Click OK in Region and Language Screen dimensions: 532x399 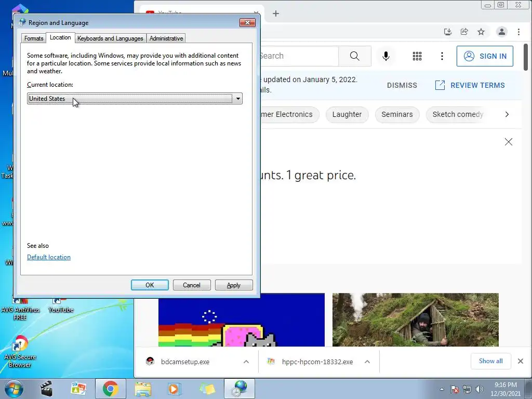pyautogui.click(x=150, y=285)
